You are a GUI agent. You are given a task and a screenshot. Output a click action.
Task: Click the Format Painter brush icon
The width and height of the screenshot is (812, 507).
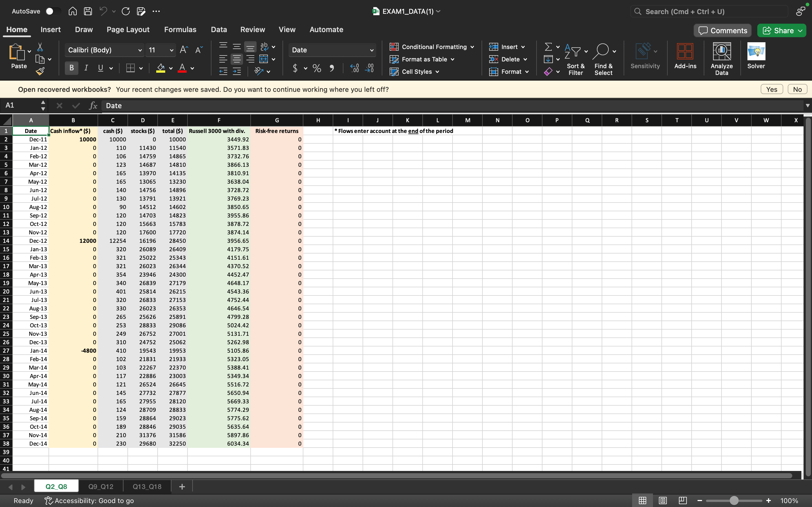(40, 71)
